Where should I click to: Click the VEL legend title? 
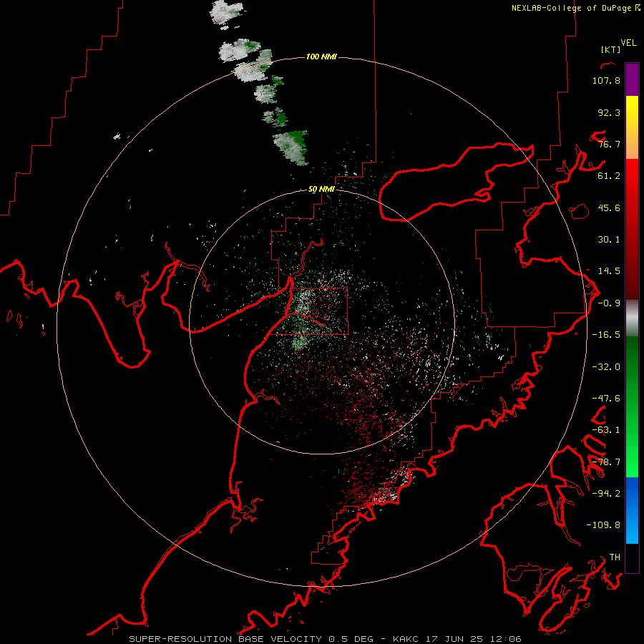click(628, 43)
